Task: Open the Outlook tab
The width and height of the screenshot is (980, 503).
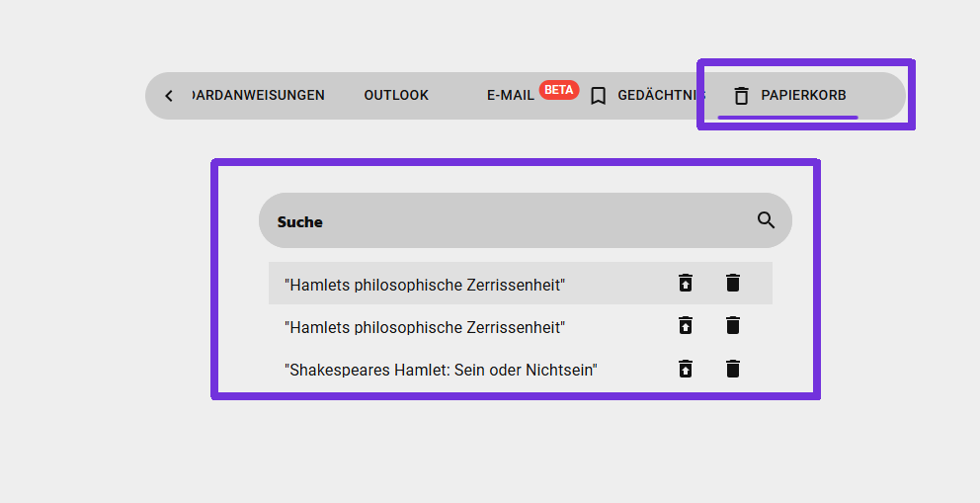Action: (x=396, y=96)
